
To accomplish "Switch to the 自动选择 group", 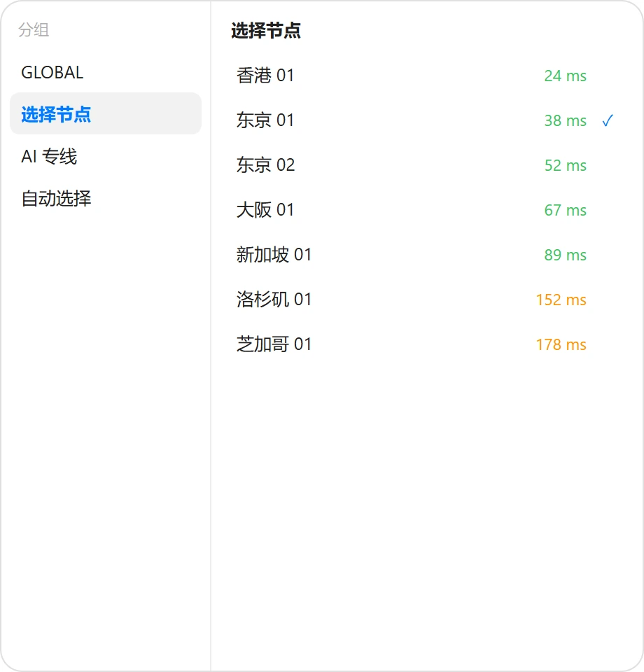I will (106, 198).
